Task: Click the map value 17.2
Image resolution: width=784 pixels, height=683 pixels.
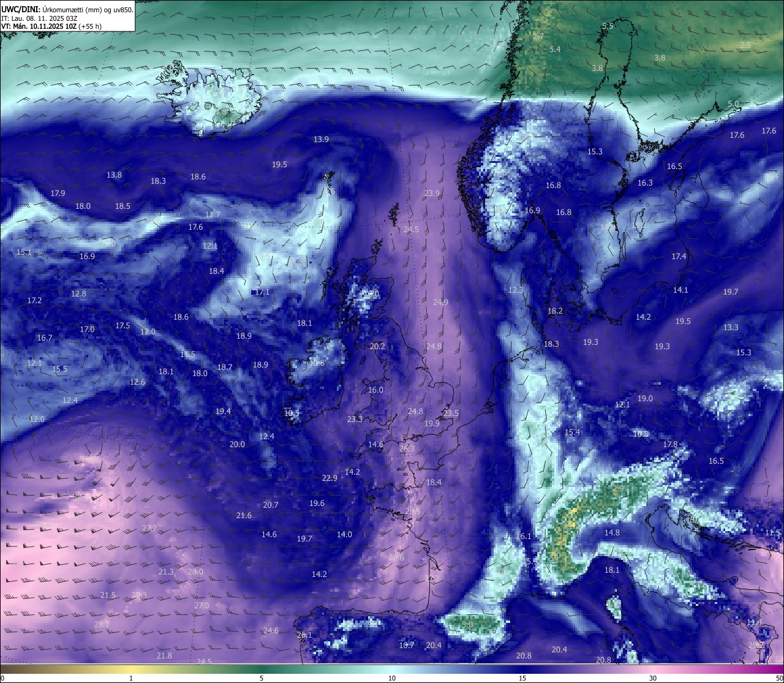Action: [x=34, y=300]
